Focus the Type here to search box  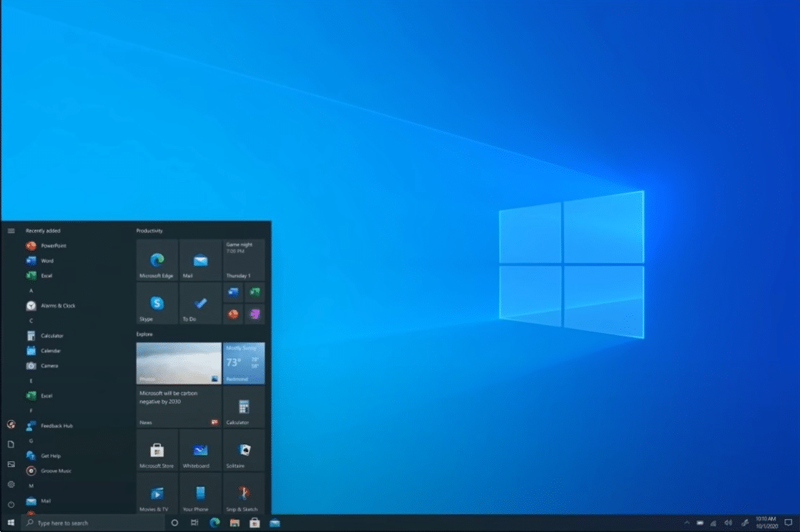93,523
